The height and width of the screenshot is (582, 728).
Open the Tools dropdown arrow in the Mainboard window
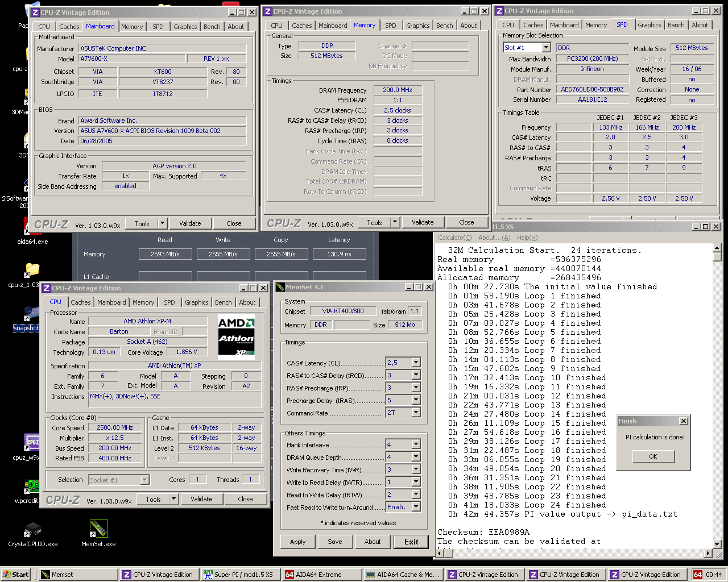[162, 223]
